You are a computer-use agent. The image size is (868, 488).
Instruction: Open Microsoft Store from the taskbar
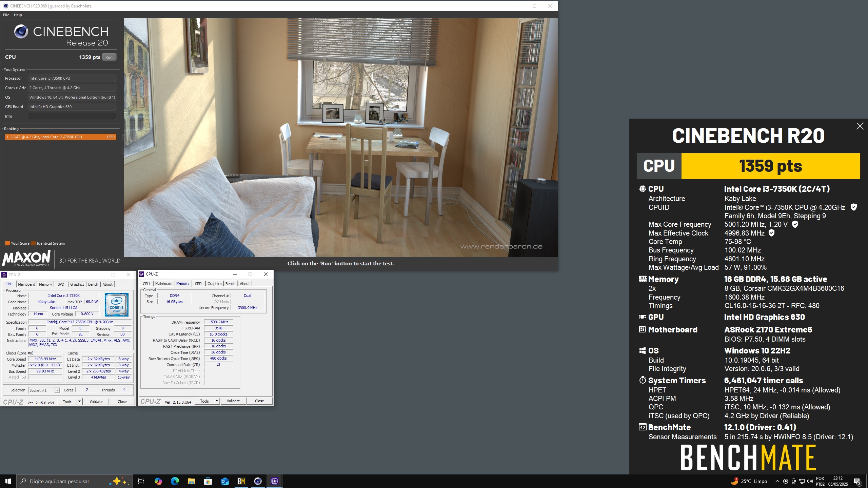(208, 481)
